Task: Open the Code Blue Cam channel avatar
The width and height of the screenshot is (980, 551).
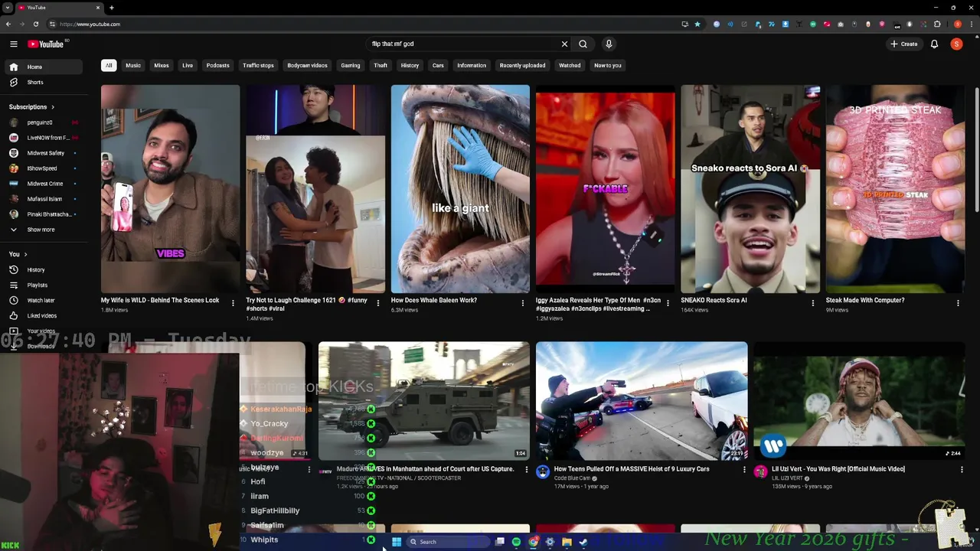Action: 543,471
